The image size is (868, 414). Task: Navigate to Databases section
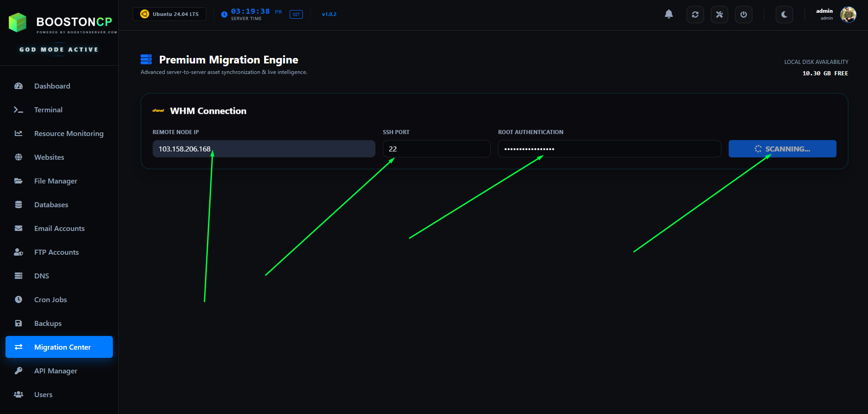(x=51, y=204)
